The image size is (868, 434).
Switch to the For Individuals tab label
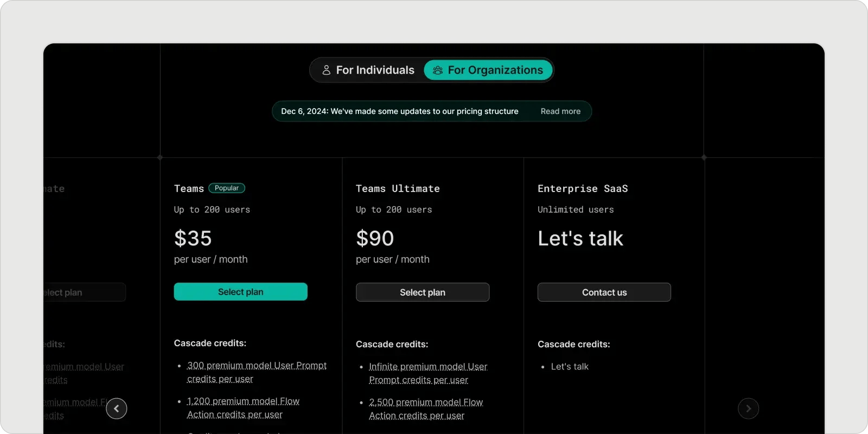(375, 70)
